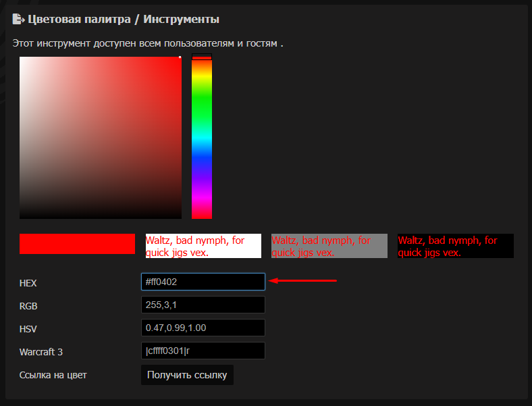Click the white-background sample text preview

coord(204,246)
